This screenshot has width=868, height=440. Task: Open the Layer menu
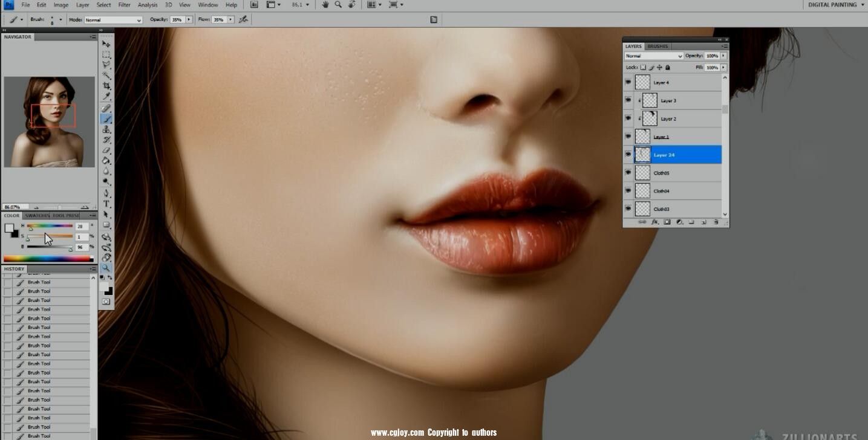coord(82,5)
